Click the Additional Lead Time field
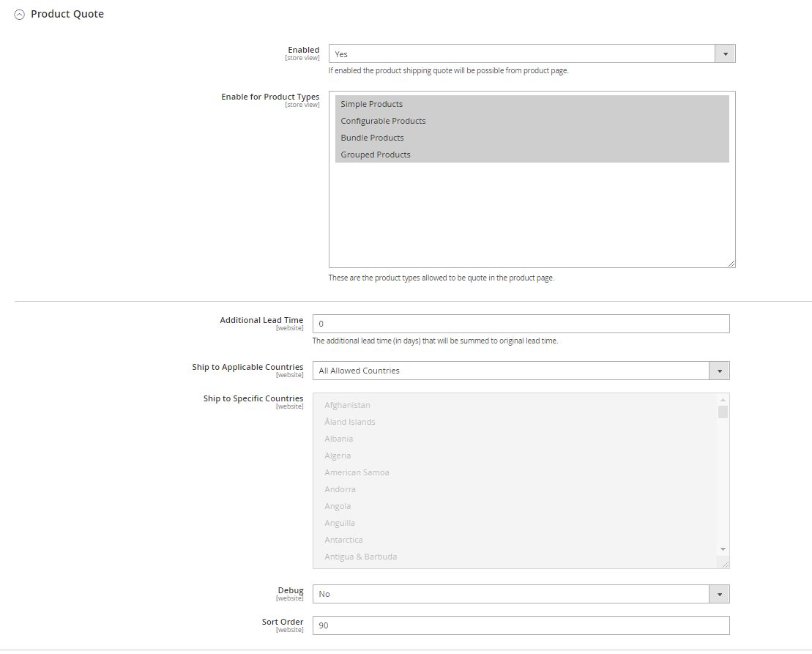Viewport: 812px width, 654px height. (521, 324)
